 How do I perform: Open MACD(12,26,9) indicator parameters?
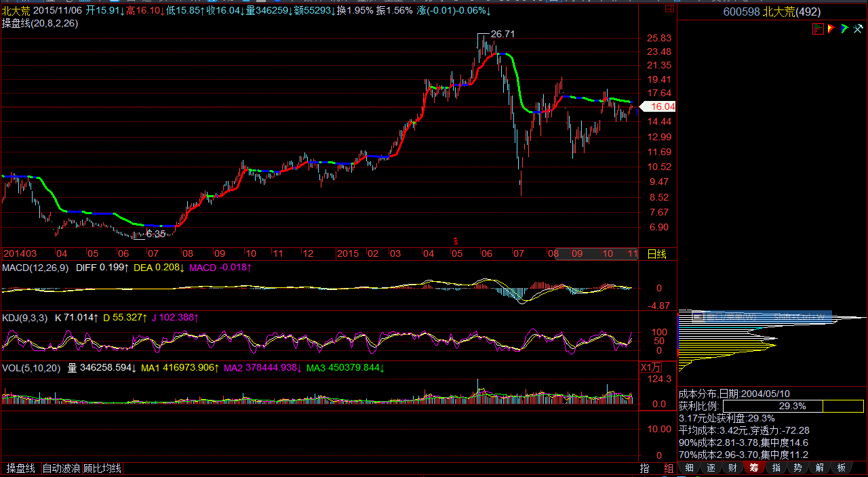click(35, 268)
